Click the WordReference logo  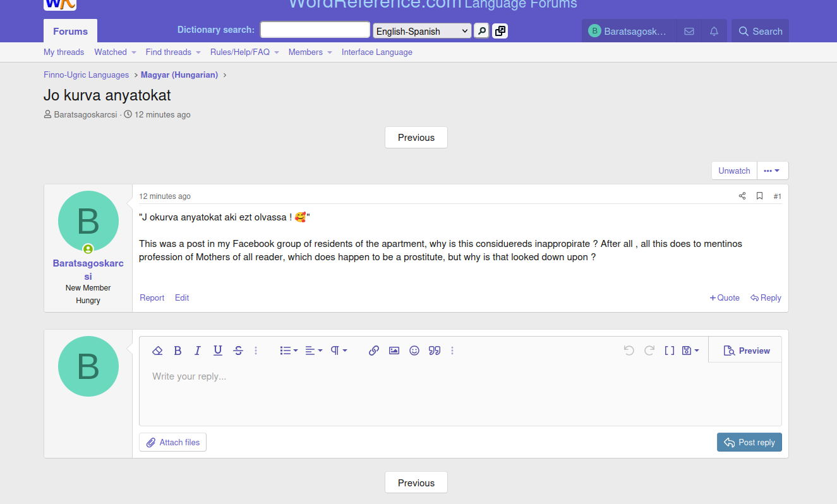(x=60, y=4)
